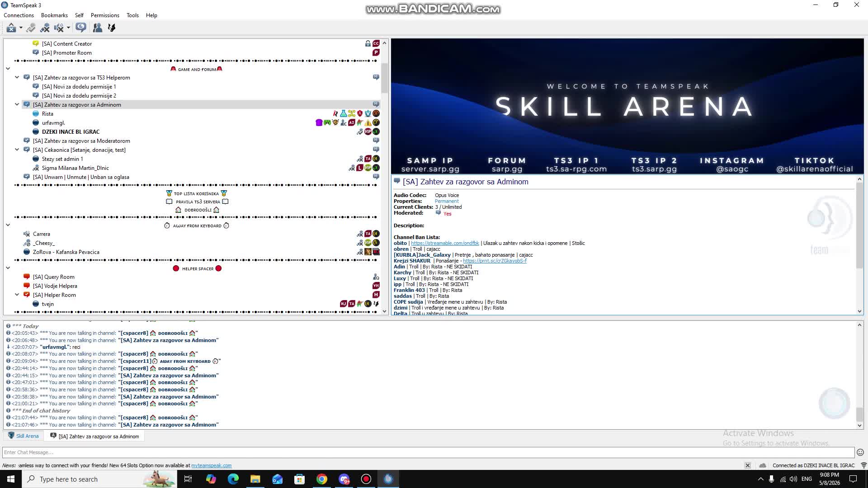Image resolution: width=868 pixels, height=488 pixels.
Task: Click the black wolf plugin toolbar icon
Action: click(112, 28)
